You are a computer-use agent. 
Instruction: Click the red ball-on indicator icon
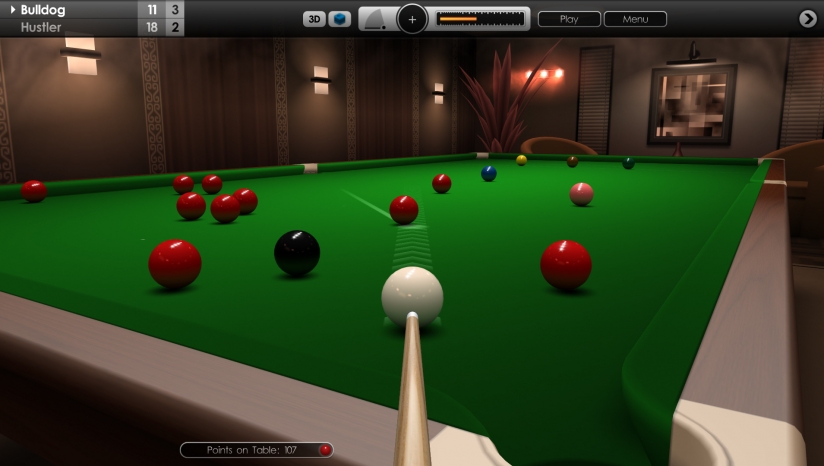(x=325, y=450)
